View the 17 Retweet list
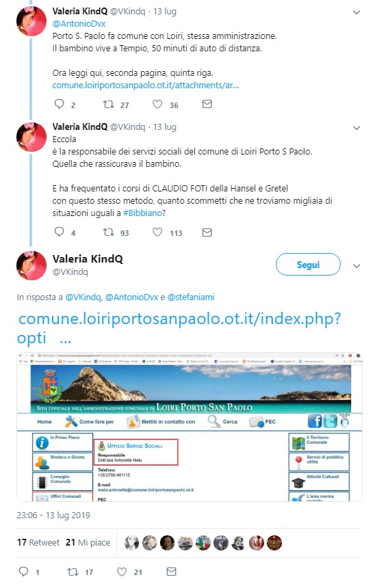The image size is (375, 588). (x=38, y=542)
